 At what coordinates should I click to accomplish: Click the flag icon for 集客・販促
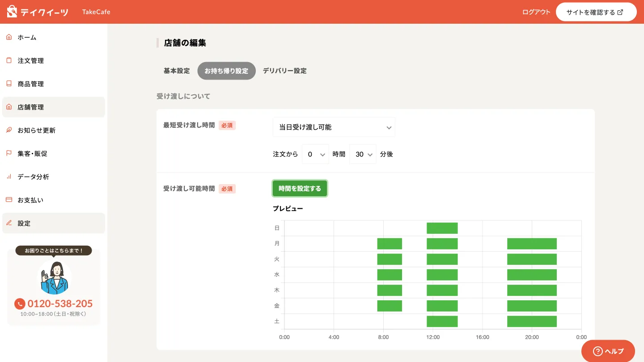click(x=9, y=153)
